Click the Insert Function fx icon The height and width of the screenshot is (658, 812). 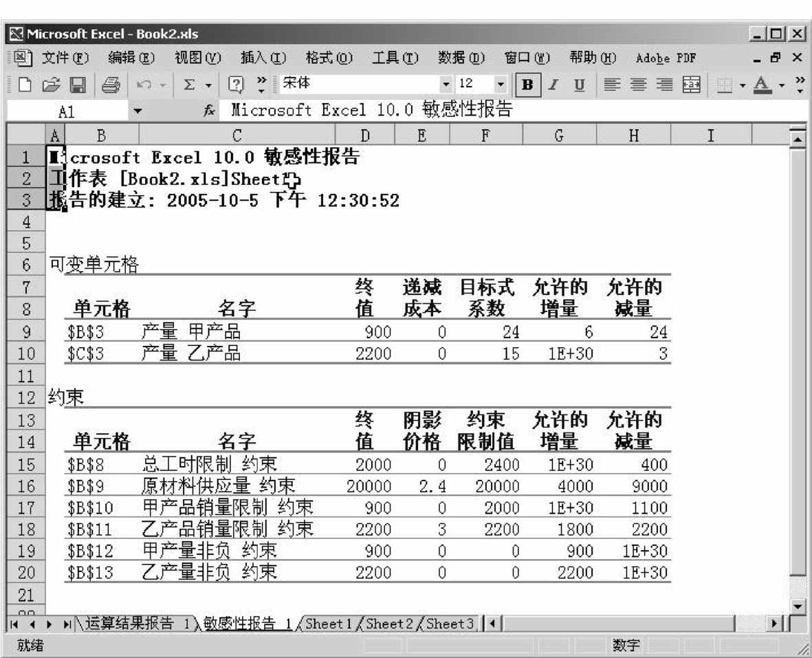tap(209, 110)
